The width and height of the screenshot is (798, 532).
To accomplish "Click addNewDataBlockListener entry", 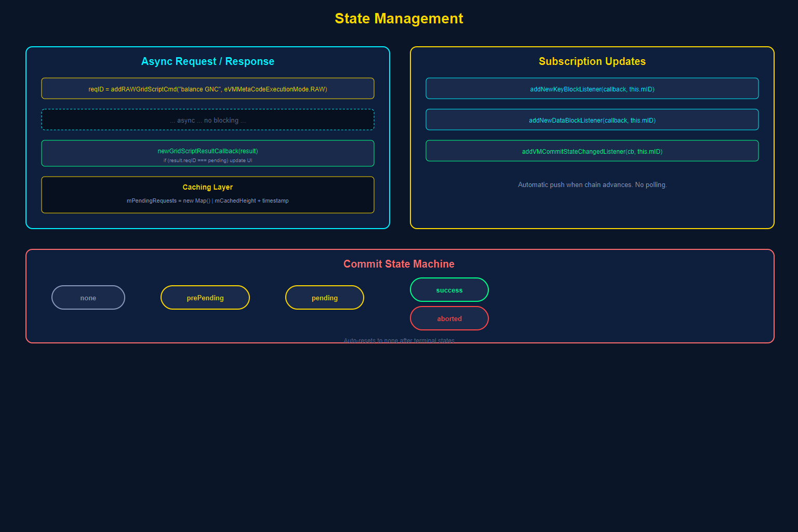I will click(592, 119).
